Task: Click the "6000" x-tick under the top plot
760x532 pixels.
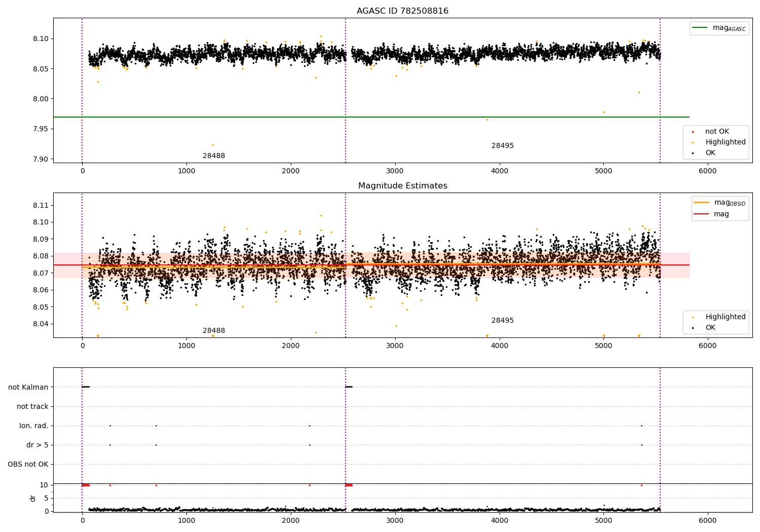Action: 707,171
